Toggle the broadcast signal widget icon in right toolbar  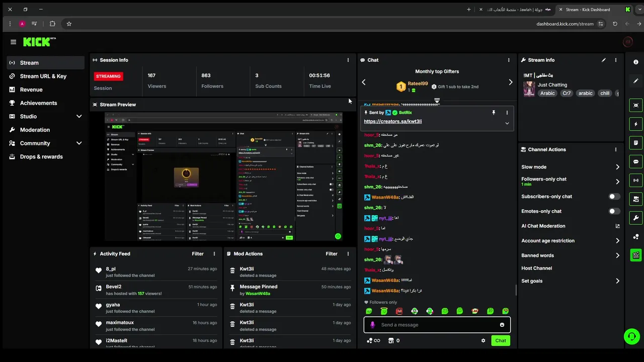pyautogui.click(x=636, y=180)
